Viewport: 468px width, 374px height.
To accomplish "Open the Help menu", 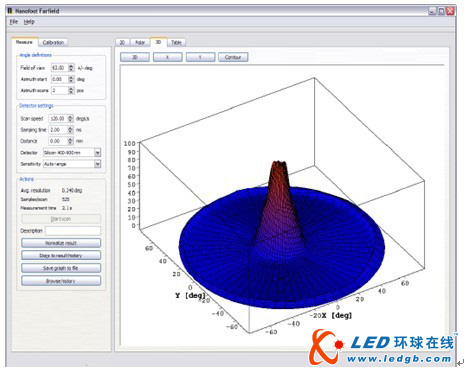I will click(x=29, y=22).
